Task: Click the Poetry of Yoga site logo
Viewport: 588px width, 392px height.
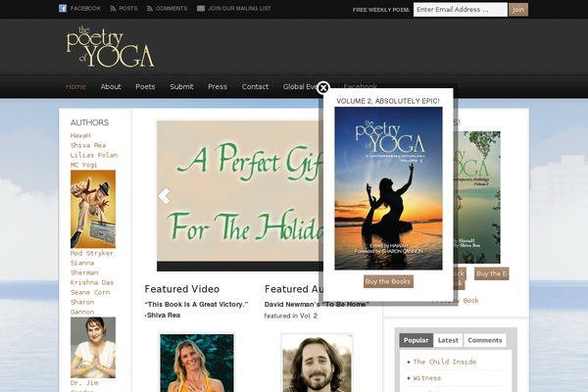Action: click(x=110, y=47)
